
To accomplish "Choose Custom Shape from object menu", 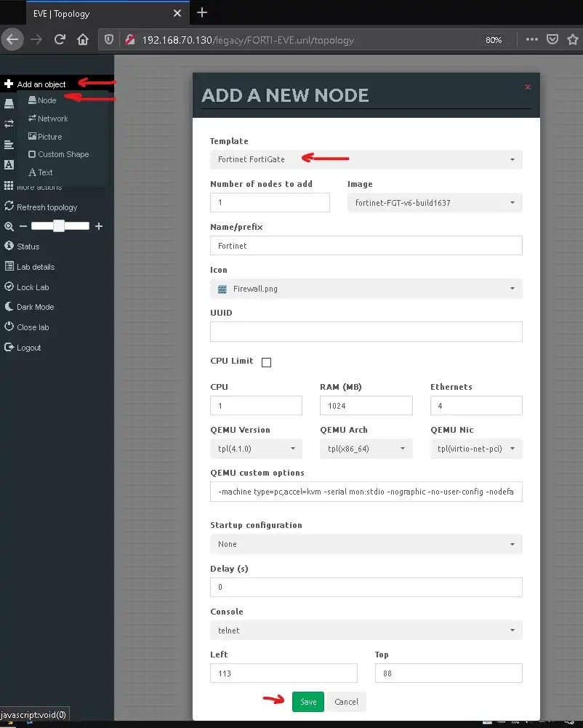I will [58, 154].
